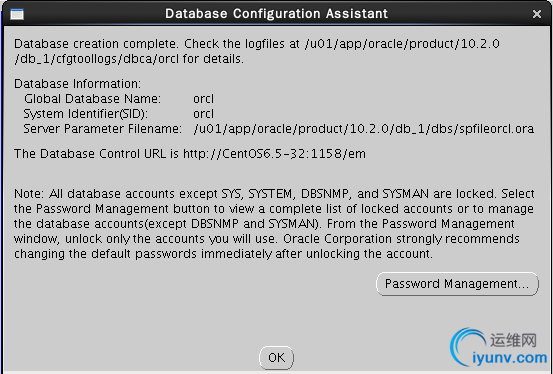Image resolution: width=553 pixels, height=374 pixels.
Task: Open the window menu icon in title bar
Action: [17, 14]
